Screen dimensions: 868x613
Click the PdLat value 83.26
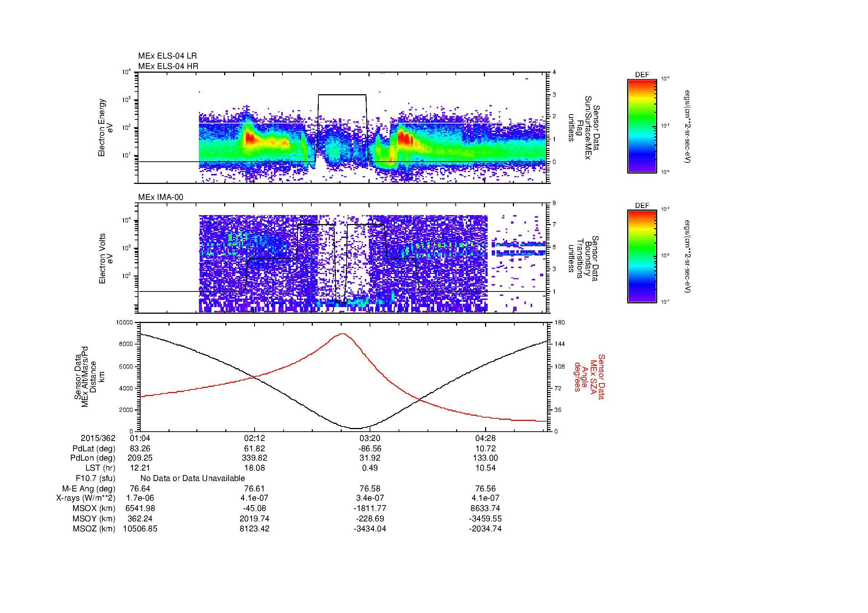[x=140, y=449]
